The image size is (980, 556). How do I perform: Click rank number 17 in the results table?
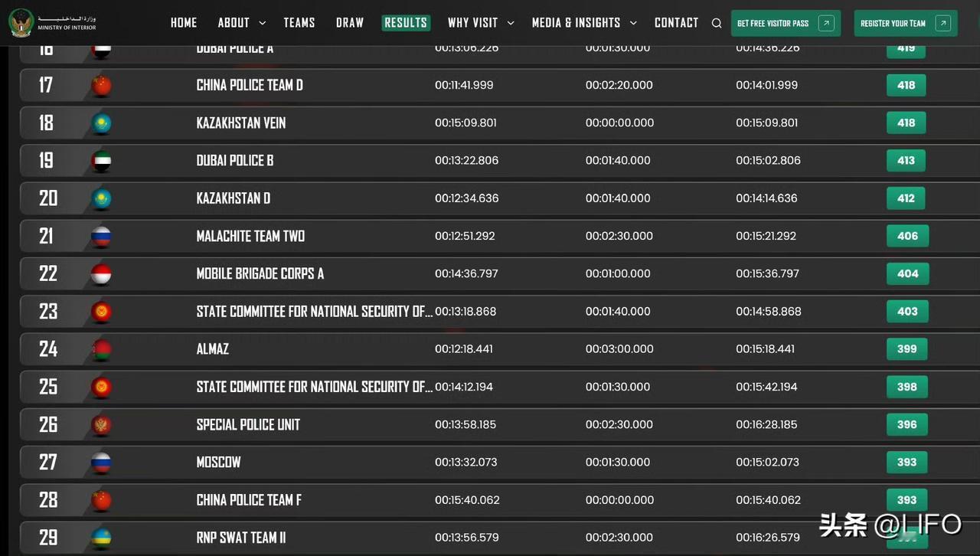[46, 85]
